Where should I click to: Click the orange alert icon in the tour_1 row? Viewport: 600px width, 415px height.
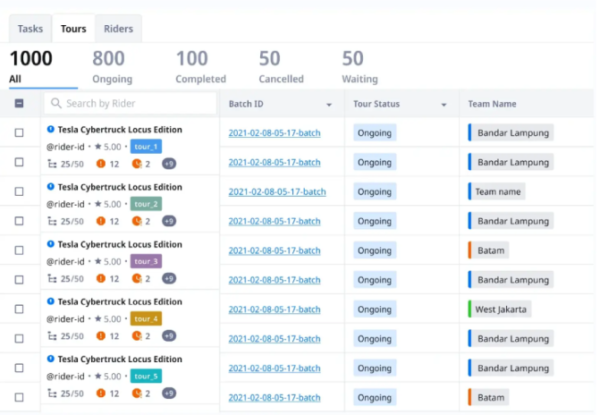coord(101,164)
